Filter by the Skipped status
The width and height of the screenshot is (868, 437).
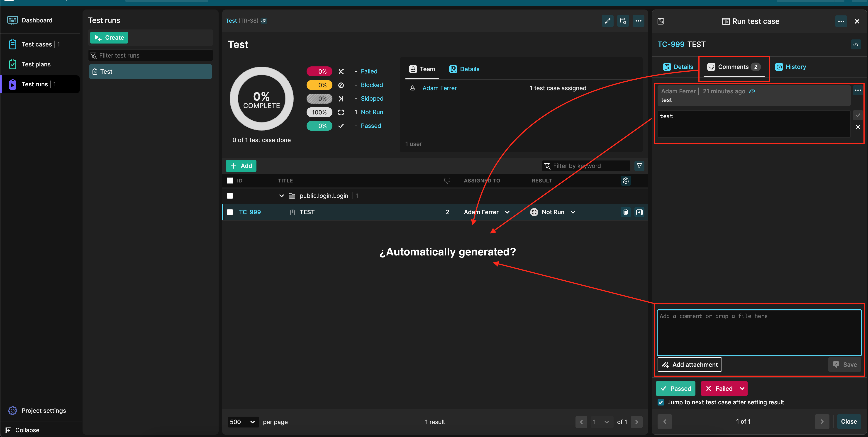(372, 99)
